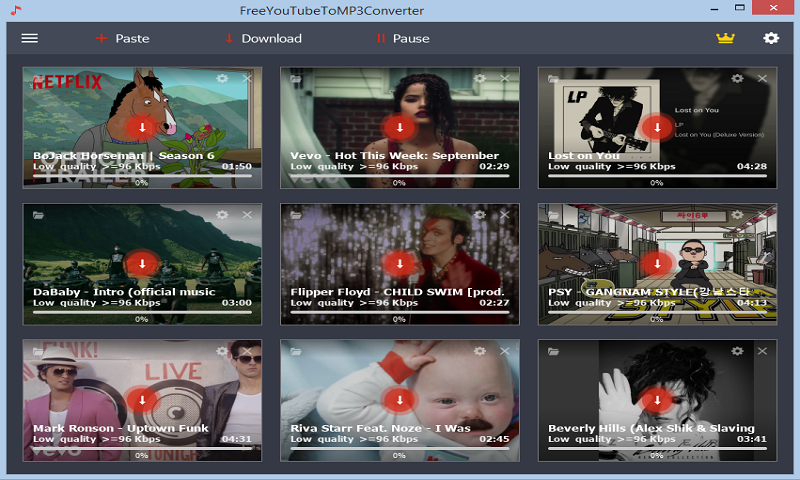Minimize the FreeYouTubeToMP3Converter window
800x480 pixels.
(x=714, y=9)
